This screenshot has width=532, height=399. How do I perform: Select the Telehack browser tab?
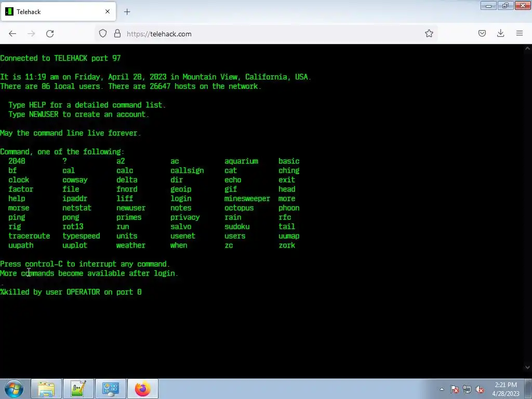tap(58, 11)
